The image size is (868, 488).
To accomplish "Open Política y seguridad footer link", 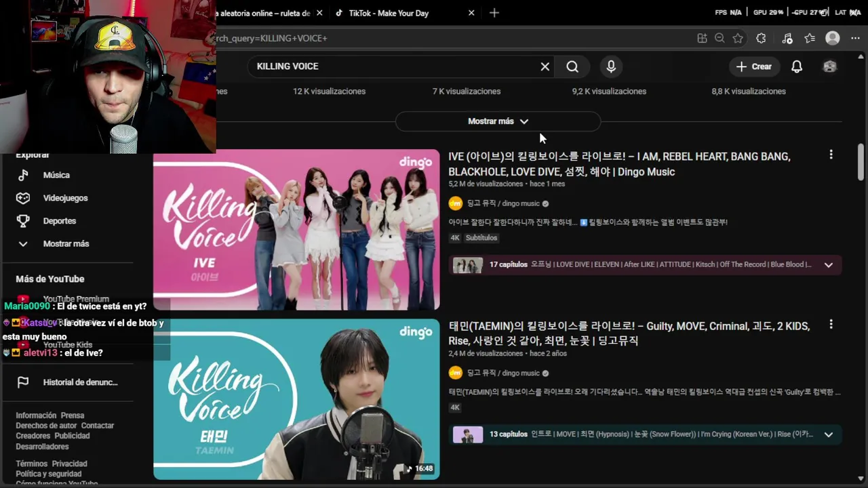I will 49,474.
